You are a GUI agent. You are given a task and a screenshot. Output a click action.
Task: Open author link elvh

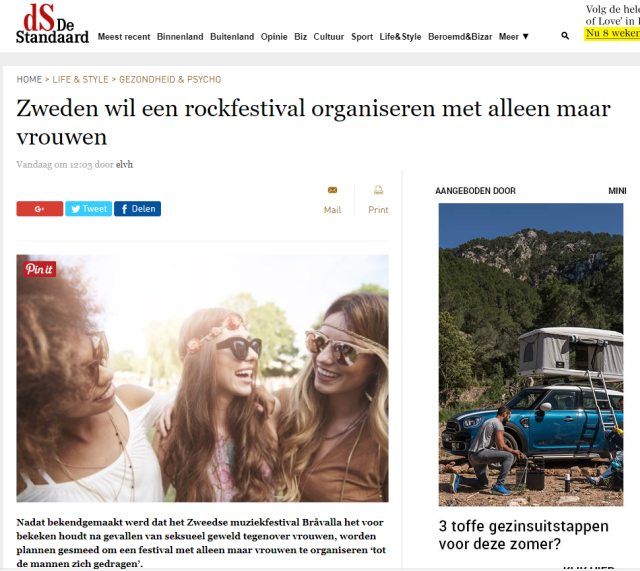tap(124, 164)
